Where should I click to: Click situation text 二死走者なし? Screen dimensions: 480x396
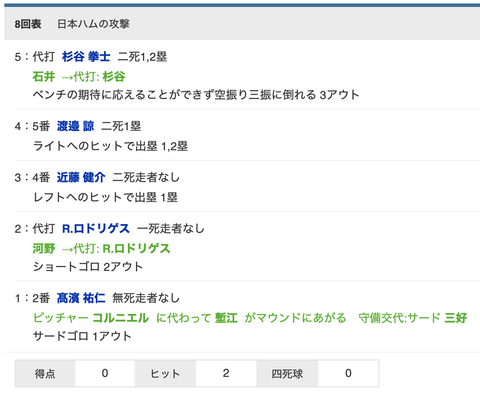coord(146,177)
